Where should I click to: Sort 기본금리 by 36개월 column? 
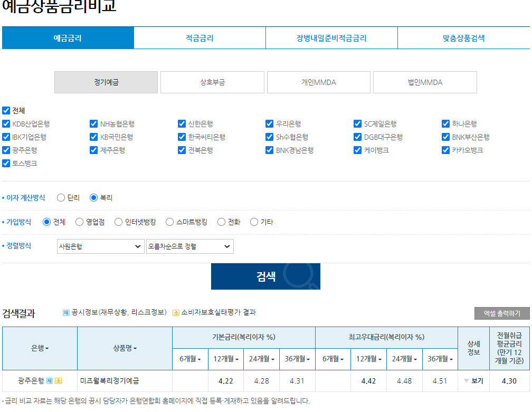[x=297, y=359]
